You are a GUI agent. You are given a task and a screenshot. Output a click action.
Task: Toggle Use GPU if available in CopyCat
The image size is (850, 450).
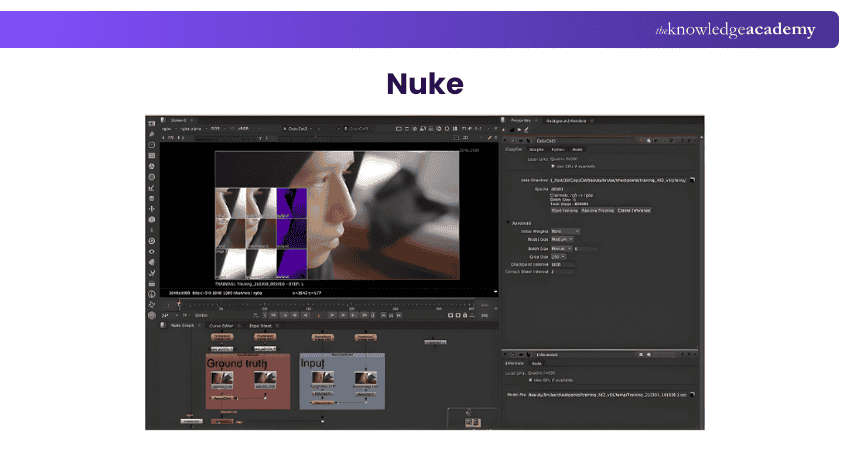tap(553, 166)
